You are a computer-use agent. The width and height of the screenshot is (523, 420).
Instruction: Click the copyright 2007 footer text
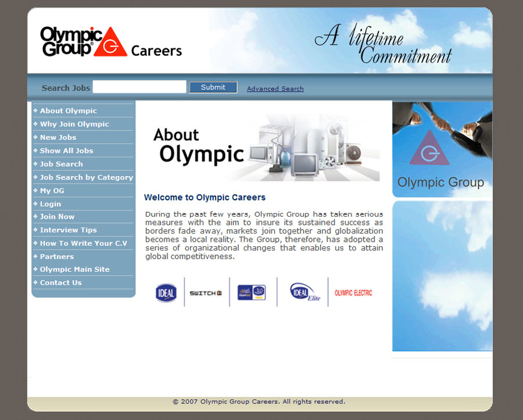point(259,401)
